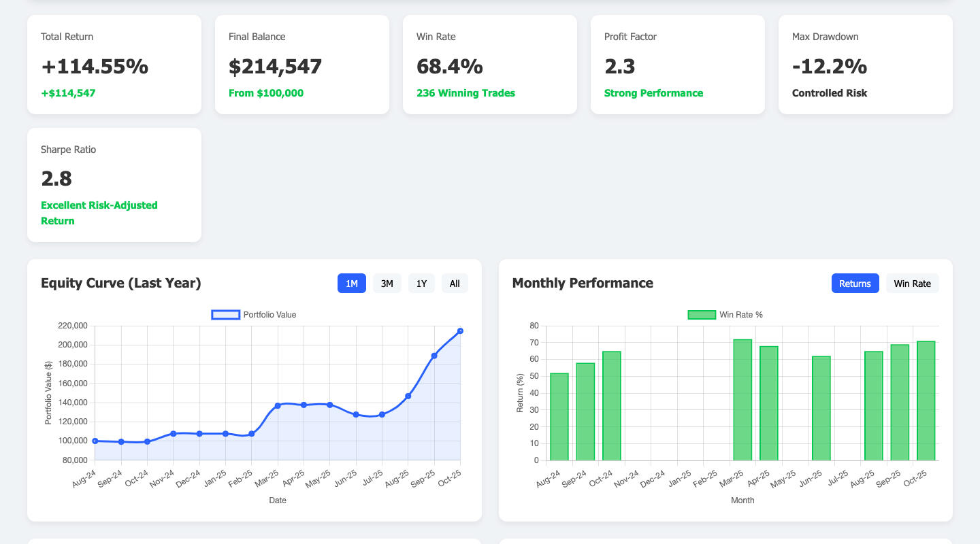Switch Monthly Performance to Win Rate

coord(912,284)
